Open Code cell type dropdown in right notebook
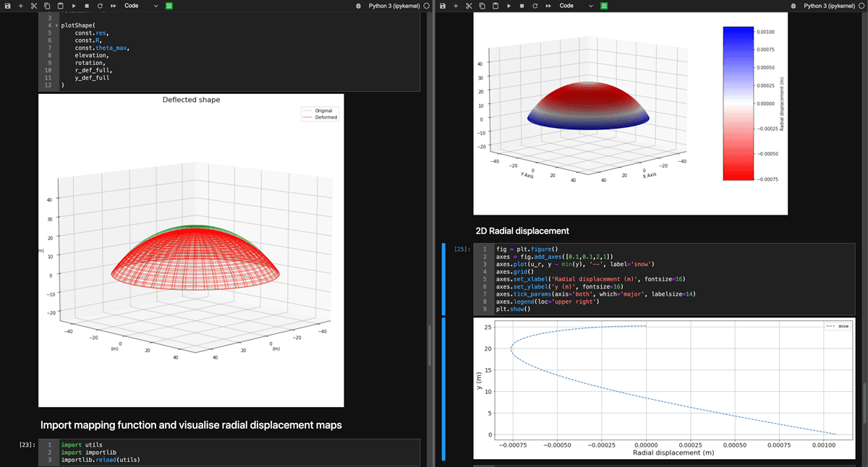This screenshot has height=467, width=868. point(576,6)
